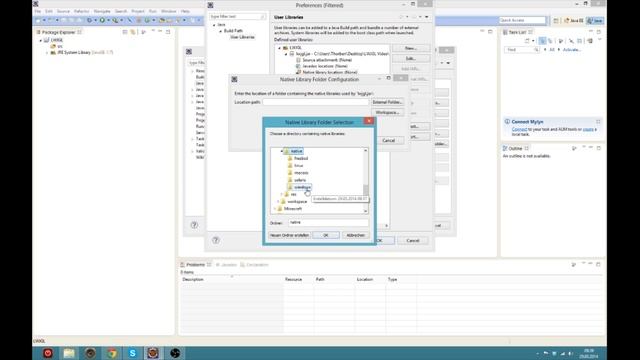Viewport: 640px width, 360px height.
Task: Click the green Run toolbar icon
Action: 102,20
